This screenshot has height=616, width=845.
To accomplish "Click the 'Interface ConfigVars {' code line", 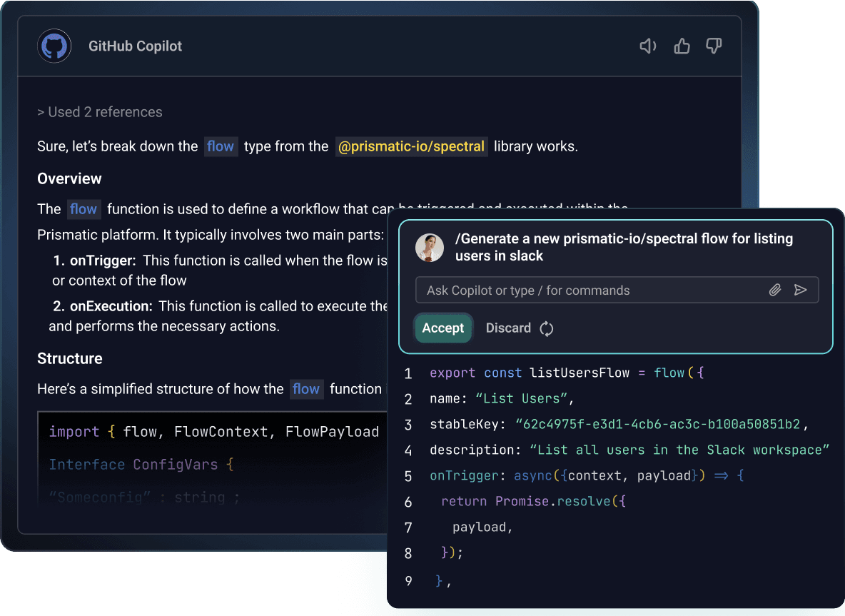I will click(141, 465).
